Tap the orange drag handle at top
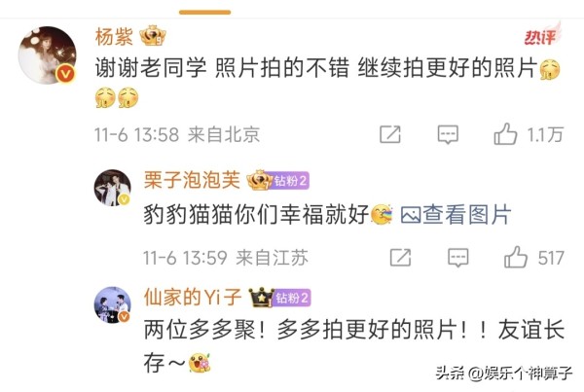Image resolution: width=584 pixels, height=392 pixels. coord(204,13)
